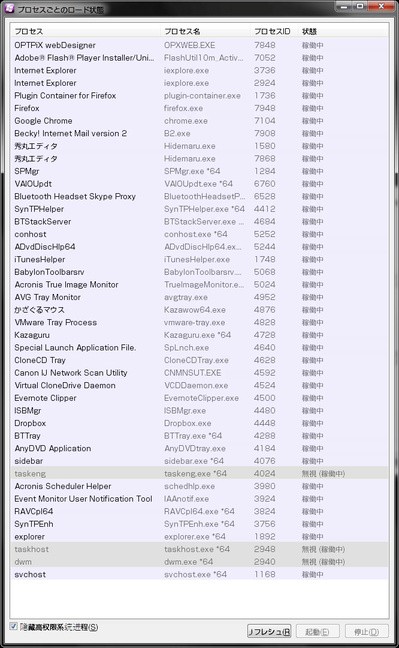Viewport: 399px width, 648px height.
Task: Select the Evernote Clipper process row
Action: (x=199, y=398)
